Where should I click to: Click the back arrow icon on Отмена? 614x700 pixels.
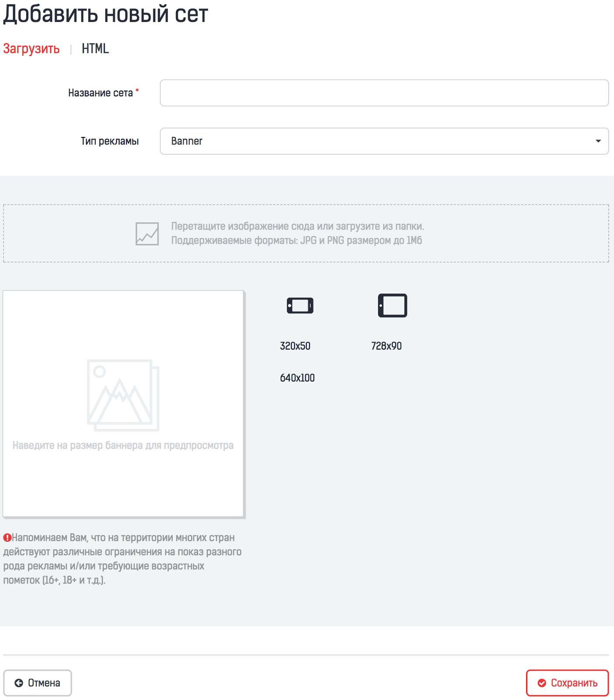pos(19,683)
